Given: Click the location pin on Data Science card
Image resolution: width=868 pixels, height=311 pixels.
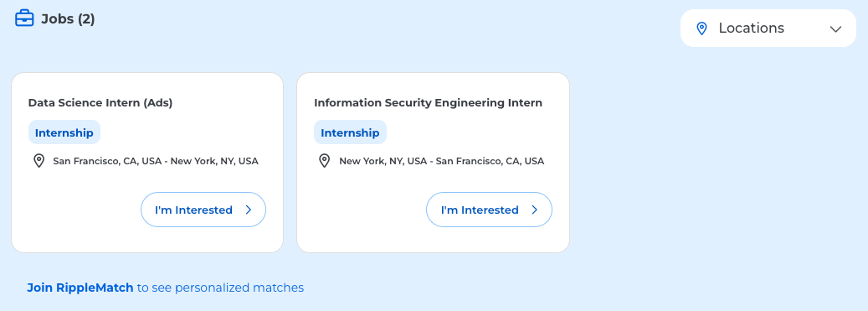Looking at the screenshot, I should tap(39, 161).
